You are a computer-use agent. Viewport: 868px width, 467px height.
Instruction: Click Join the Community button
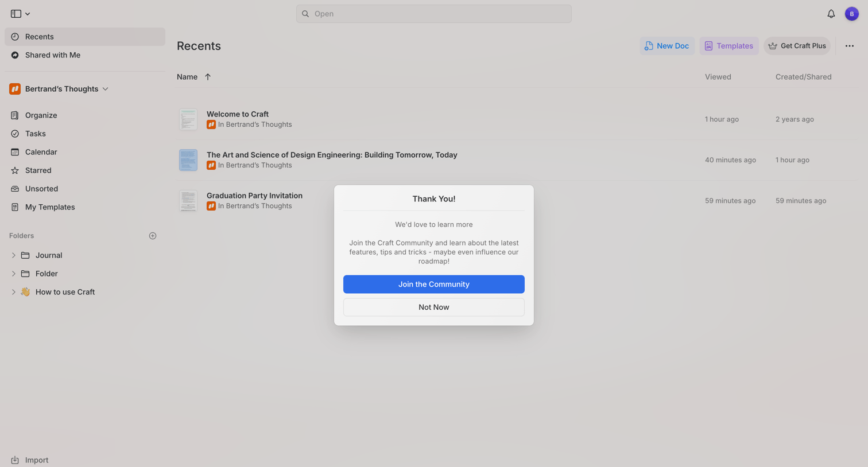434,284
